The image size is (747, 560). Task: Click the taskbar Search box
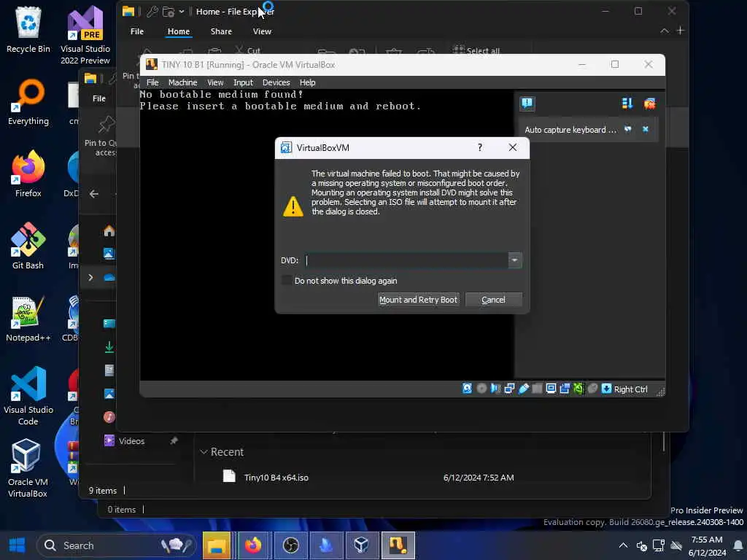116,545
